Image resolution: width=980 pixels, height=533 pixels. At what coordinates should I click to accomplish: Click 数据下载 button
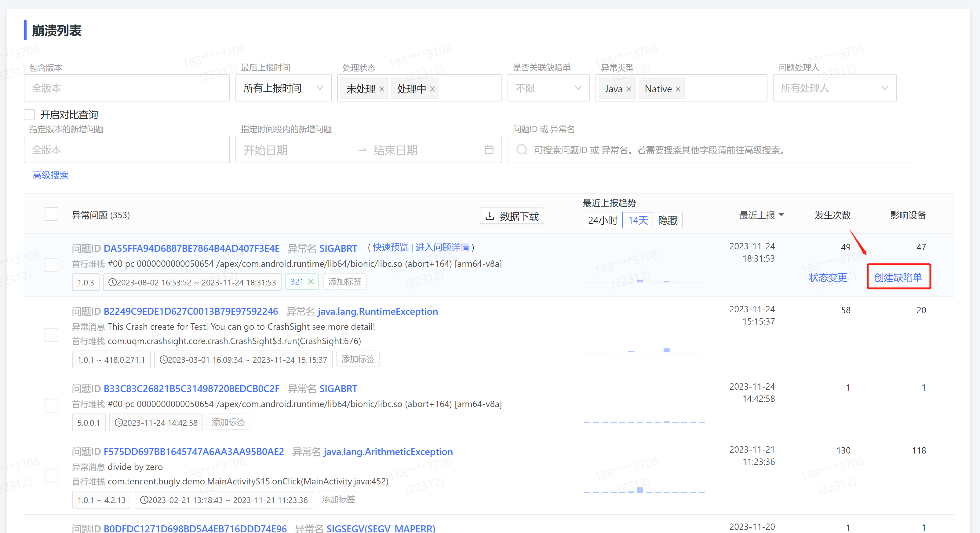[512, 216]
